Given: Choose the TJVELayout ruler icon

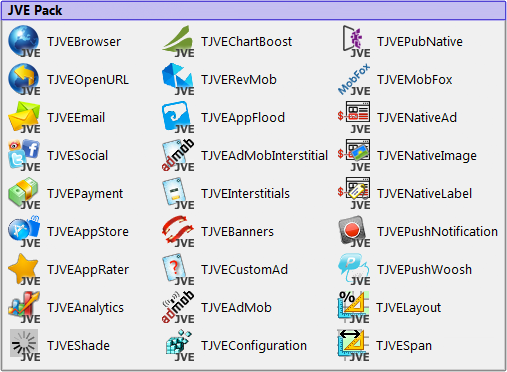Looking at the screenshot, I should coord(353,307).
